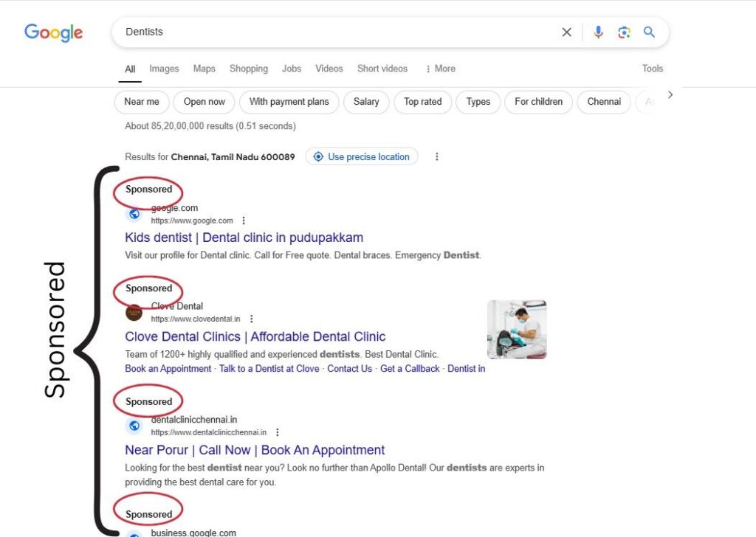This screenshot has width=756, height=537.
Task: Click the https://www.google.com ad URL
Action: click(192, 221)
